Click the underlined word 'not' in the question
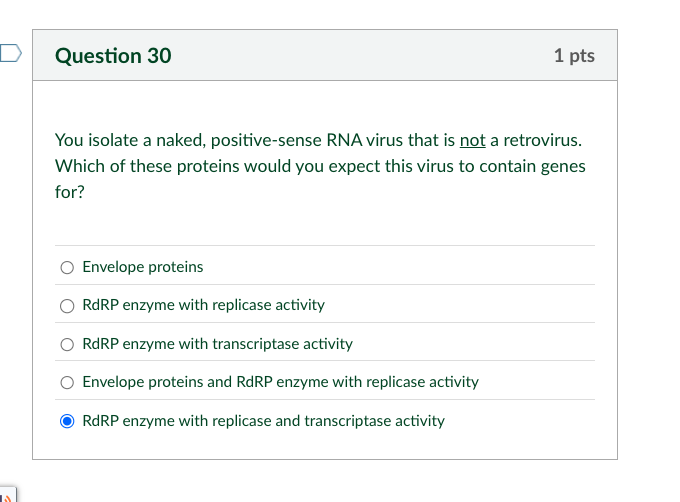Image resolution: width=680 pixels, height=502 pixels. (472, 140)
